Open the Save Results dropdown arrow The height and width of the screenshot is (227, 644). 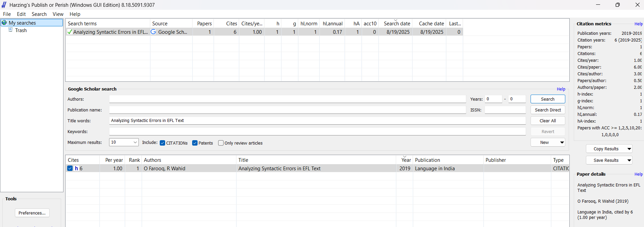629,160
